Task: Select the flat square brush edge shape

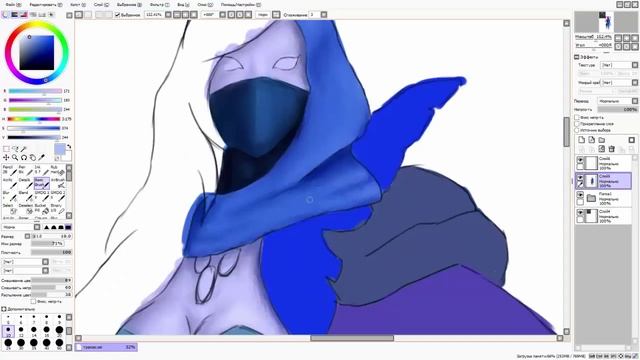Action: 68,227
